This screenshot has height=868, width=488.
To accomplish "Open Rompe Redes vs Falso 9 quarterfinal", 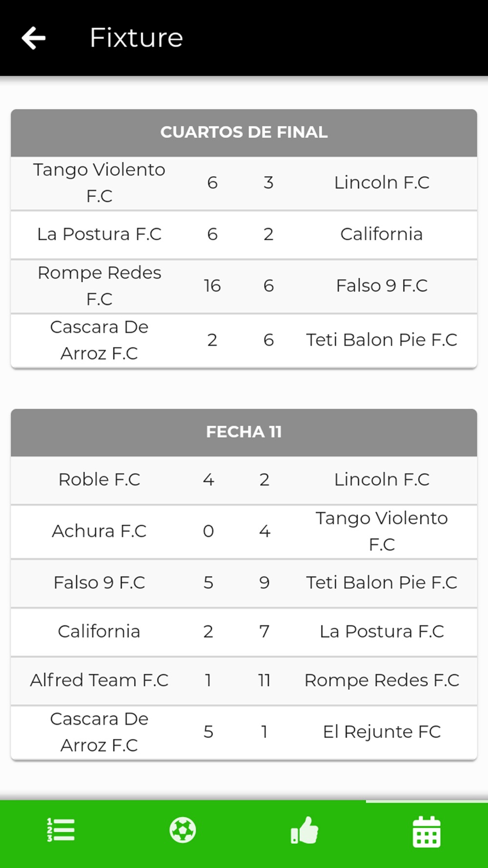I will click(244, 286).
